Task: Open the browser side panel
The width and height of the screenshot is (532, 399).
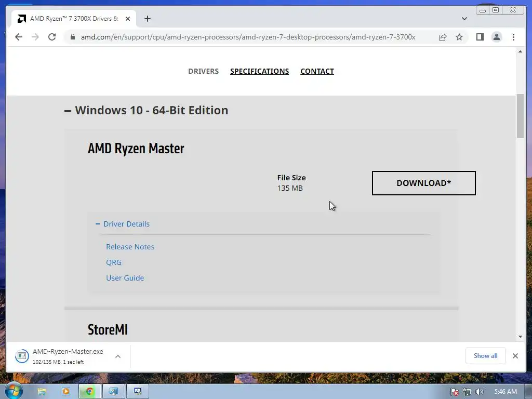Action: point(480,37)
